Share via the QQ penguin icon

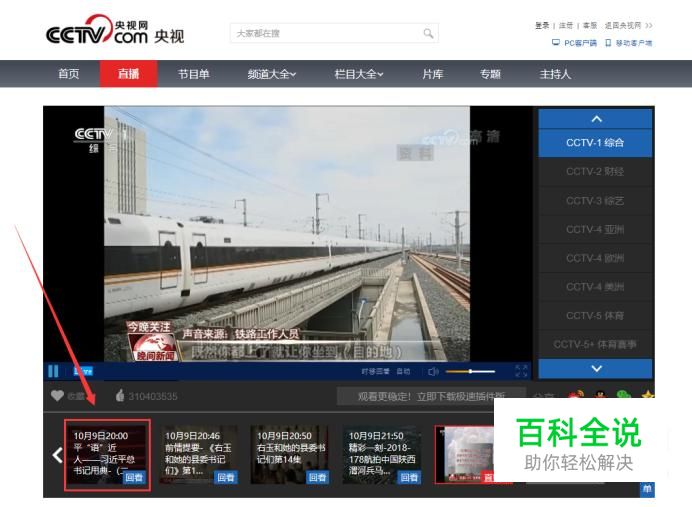600,394
